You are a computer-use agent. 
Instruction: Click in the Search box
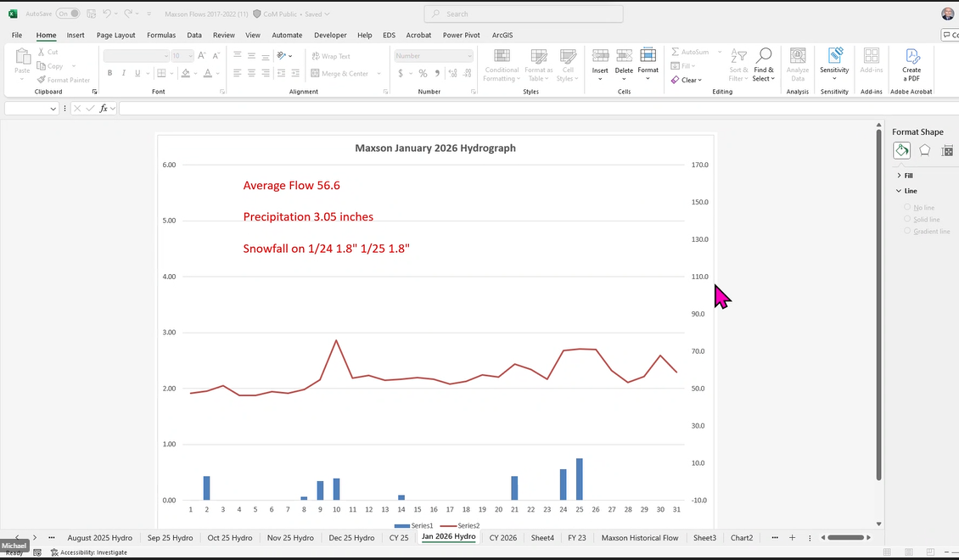(523, 14)
